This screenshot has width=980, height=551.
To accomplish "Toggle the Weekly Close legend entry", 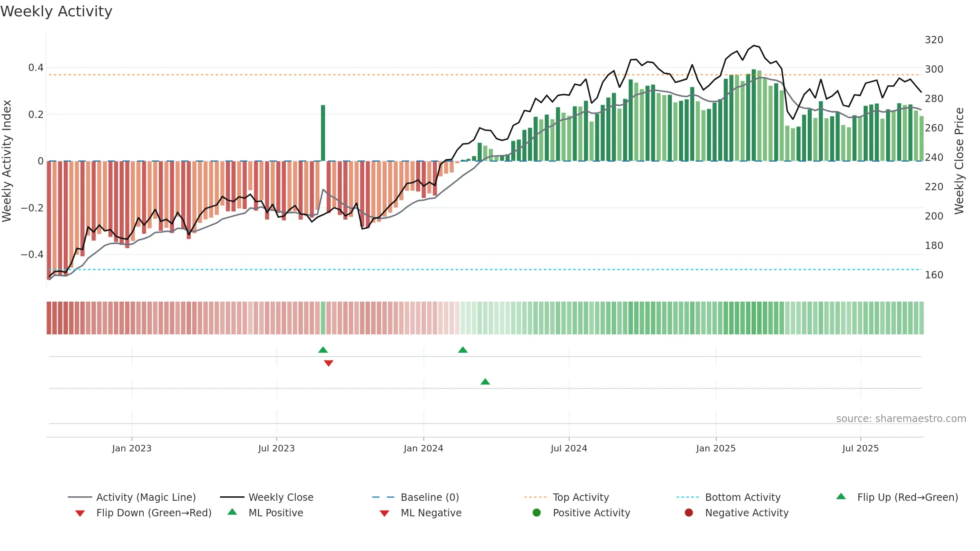I will pos(267,497).
